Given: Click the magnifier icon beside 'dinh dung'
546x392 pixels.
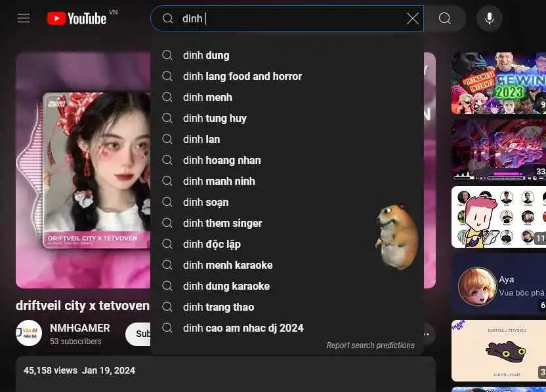Looking at the screenshot, I should point(167,55).
